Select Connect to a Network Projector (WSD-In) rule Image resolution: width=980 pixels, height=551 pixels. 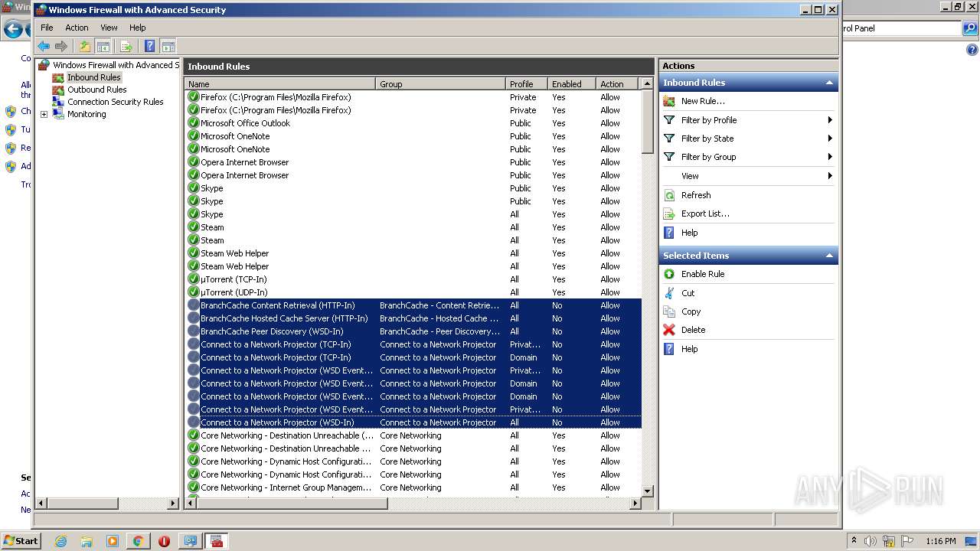click(413, 422)
